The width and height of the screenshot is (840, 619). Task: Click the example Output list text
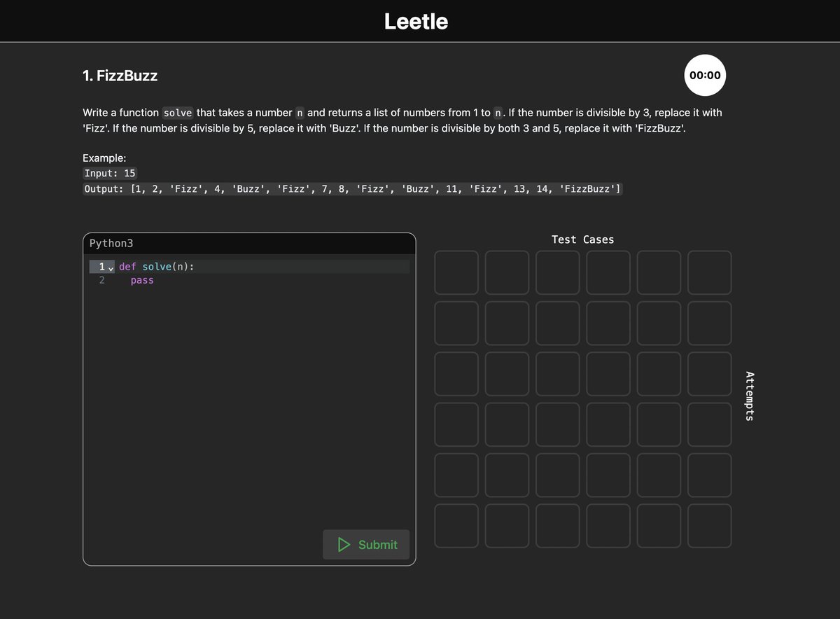pyautogui.click(x=352, y=189)
